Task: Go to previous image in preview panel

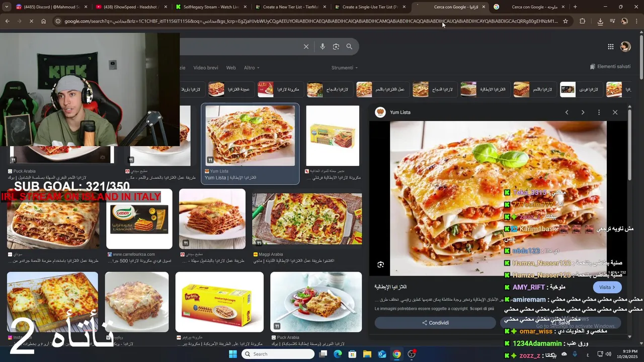Action: point(567,113)
